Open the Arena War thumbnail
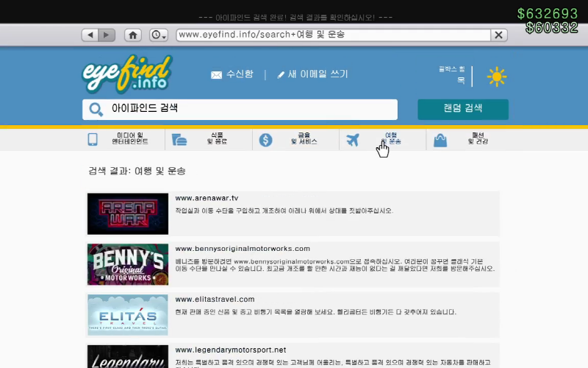588x368 pixels. click(x=128, y=213)
